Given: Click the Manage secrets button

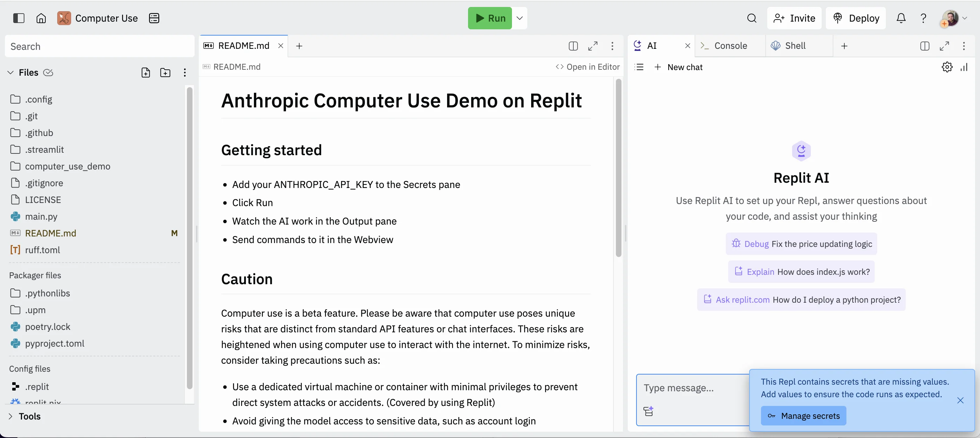Looking at the screenshot, I should click(x=803, y=416).
